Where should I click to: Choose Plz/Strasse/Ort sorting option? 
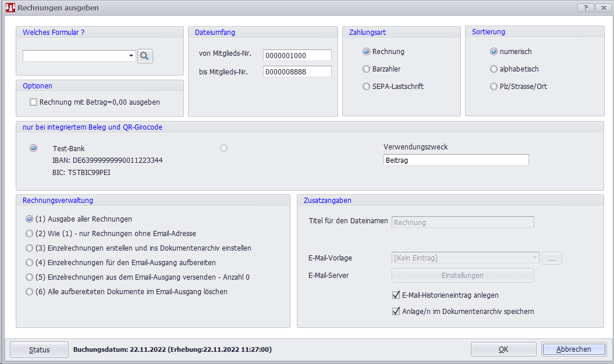(494, 87)
